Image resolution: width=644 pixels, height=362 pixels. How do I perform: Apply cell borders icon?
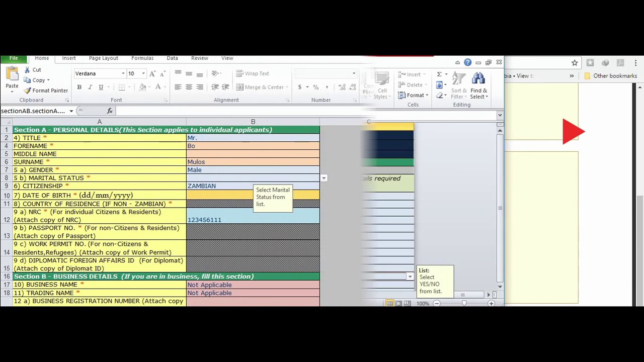click(122, 87)
